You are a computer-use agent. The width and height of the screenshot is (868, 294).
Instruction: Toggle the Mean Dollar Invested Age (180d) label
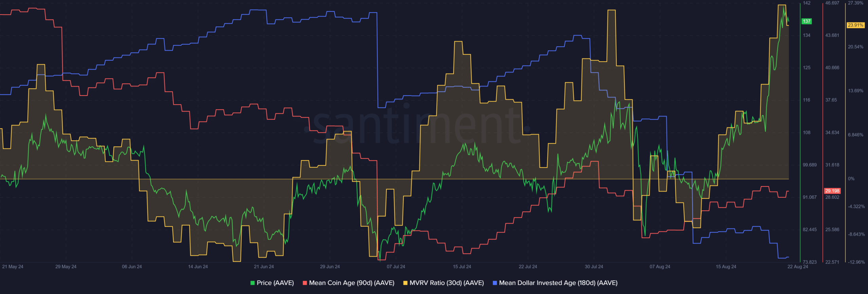[558, 283]
